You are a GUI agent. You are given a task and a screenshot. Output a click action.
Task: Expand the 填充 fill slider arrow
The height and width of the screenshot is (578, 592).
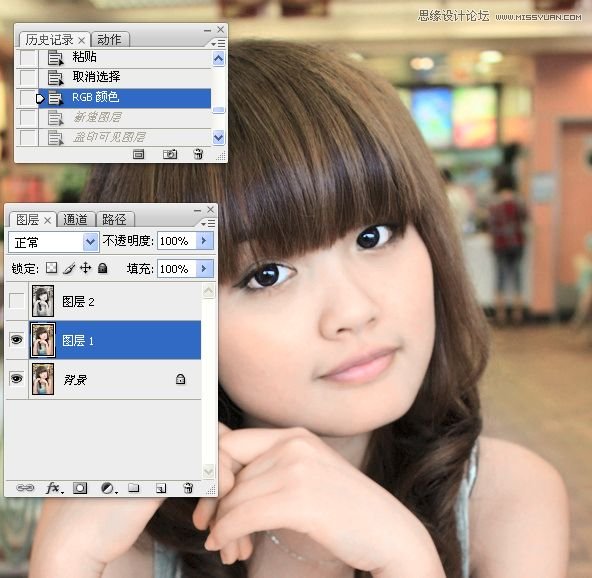point(205,268)
